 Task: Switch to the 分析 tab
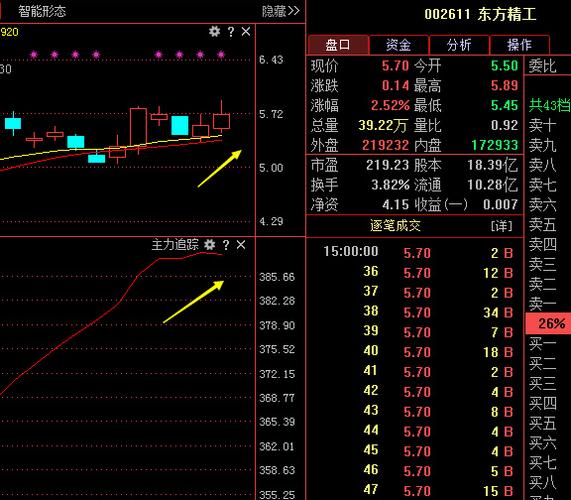coord(459,45)
